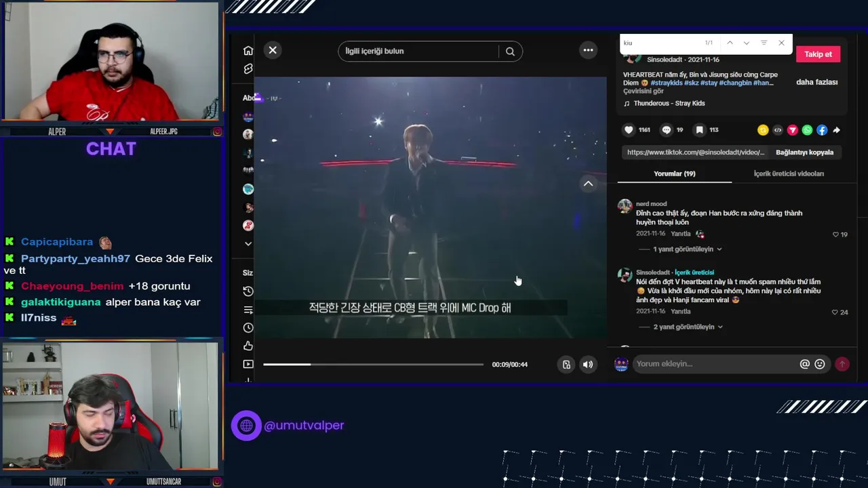Click the yellow repost icon
This screenshot has height=488, width=868.
[763, 130]
